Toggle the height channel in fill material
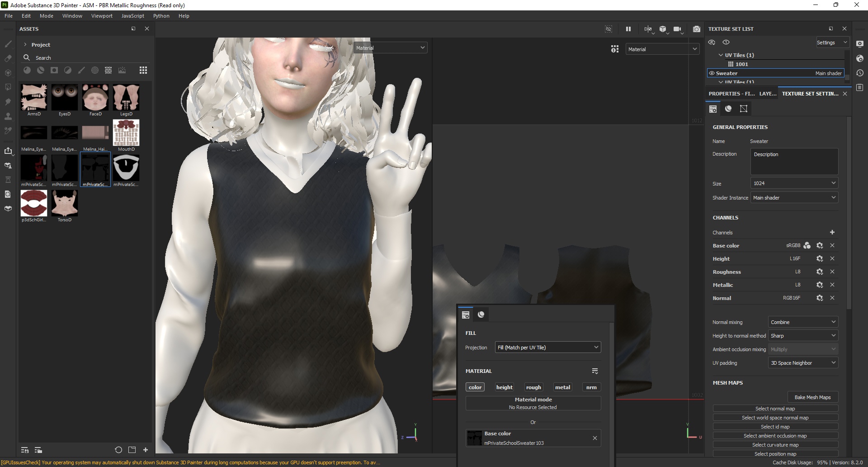This screenshot has width=868, height=467. [x=505, y=387]
